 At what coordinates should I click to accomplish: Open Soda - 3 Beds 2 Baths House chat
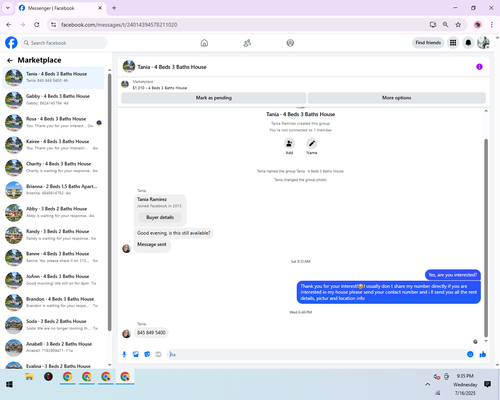point(53,325)
